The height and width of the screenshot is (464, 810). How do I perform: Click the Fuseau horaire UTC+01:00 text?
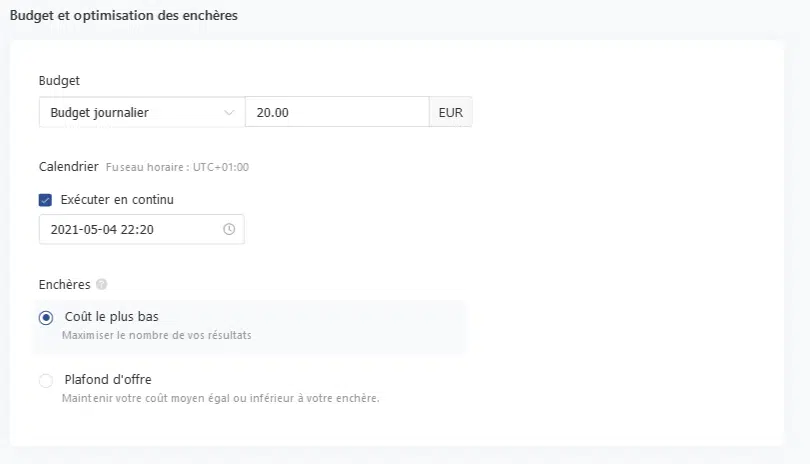click(x=177, y=168)
